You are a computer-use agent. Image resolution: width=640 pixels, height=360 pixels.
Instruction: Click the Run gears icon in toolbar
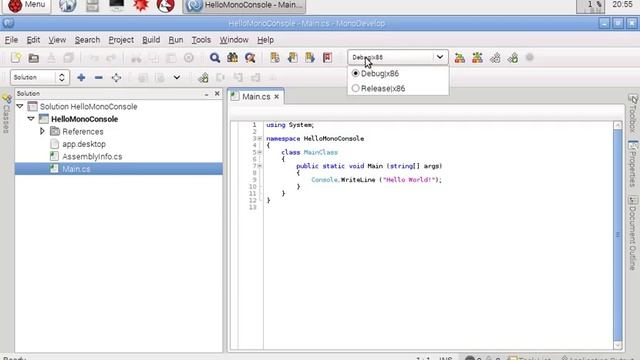(x=495, y=58)
